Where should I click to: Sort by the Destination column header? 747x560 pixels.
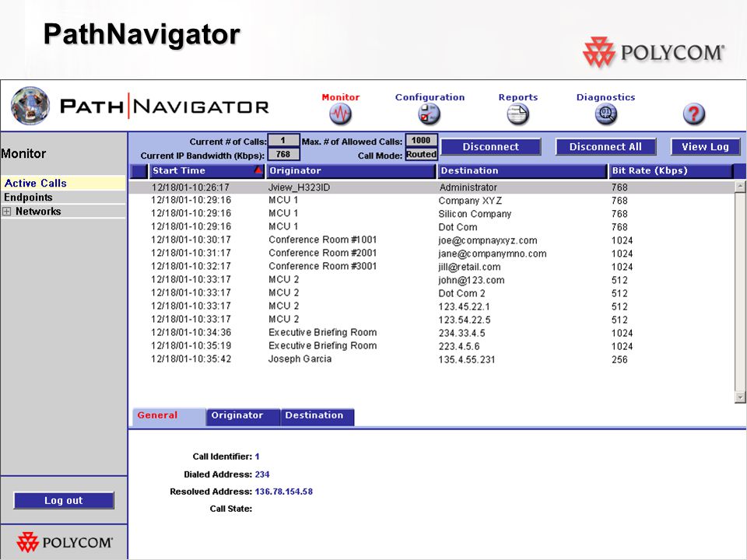522,170
